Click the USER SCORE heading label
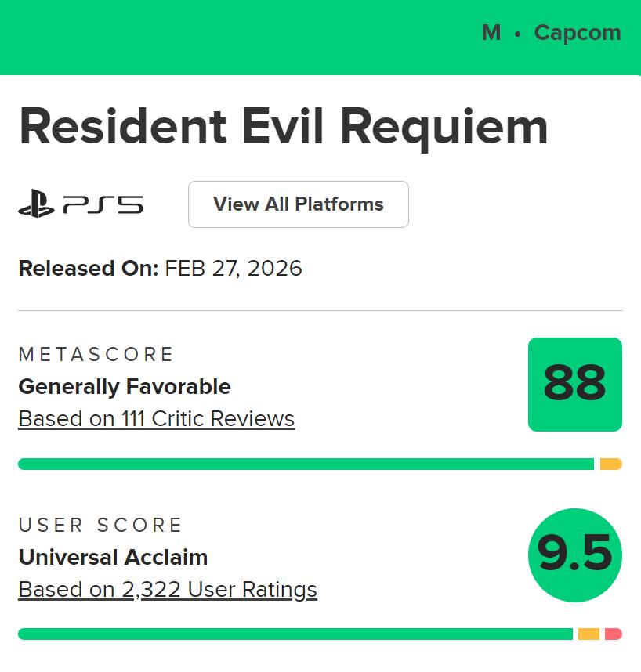The width and height of the screenshot is (641, 672). click(x=100, y=525)
